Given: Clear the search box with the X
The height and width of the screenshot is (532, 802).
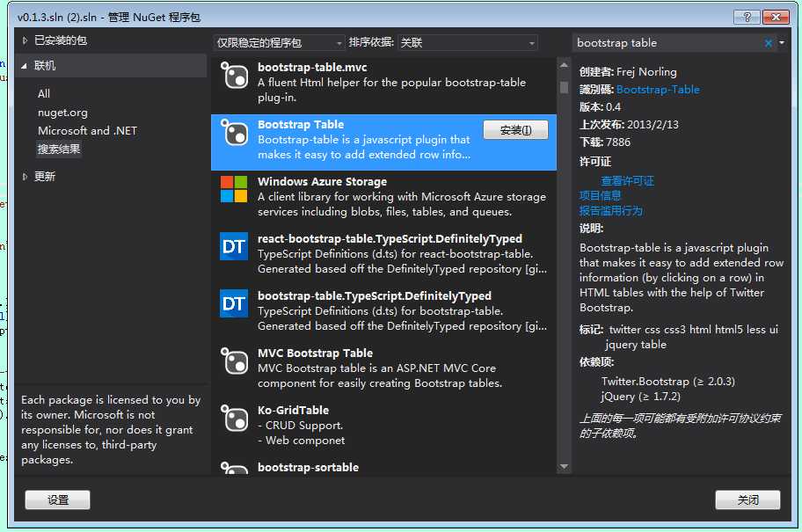Looking at the screenshot, I should pos(769,43).
